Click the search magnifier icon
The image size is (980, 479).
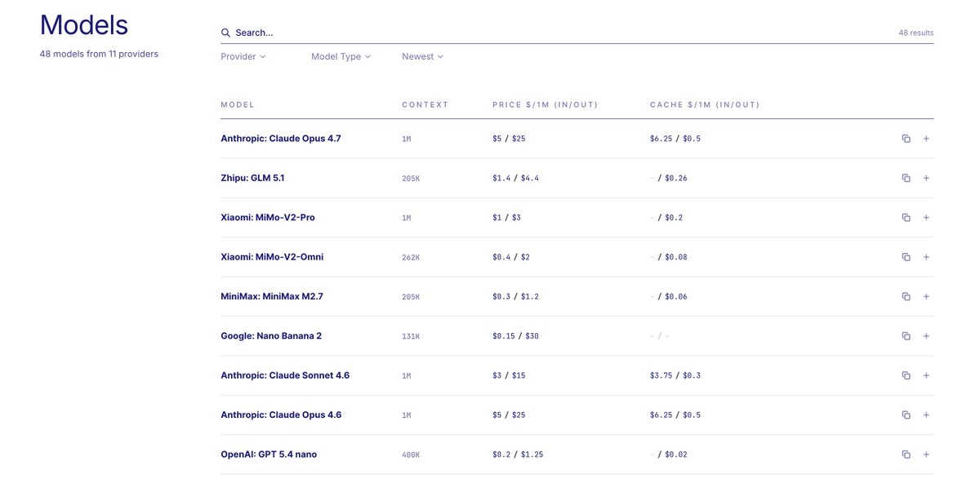coord(225,33)
